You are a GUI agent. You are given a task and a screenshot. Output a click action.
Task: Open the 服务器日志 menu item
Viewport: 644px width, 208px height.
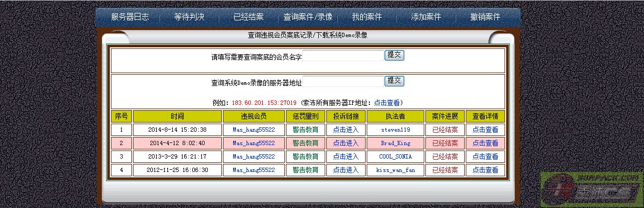point(130,17)
